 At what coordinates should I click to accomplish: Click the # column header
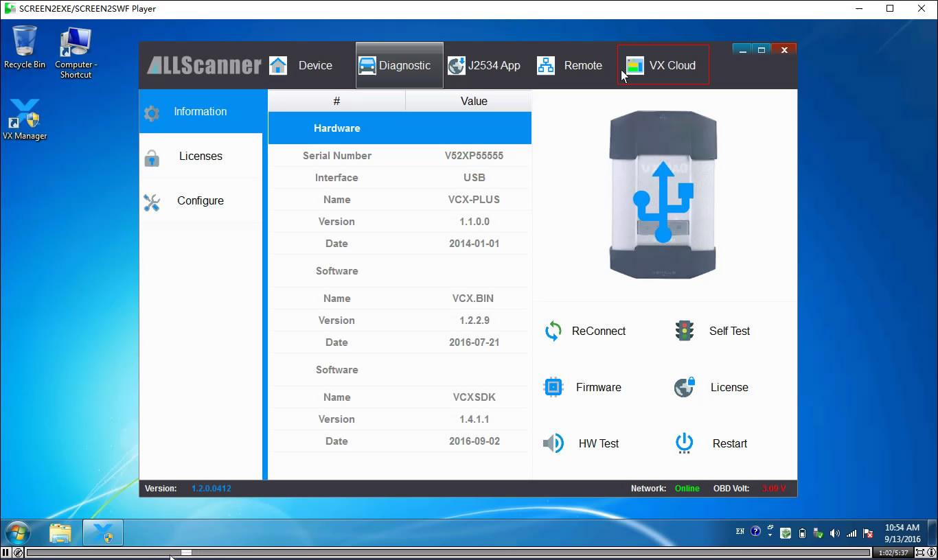point(336,101)
